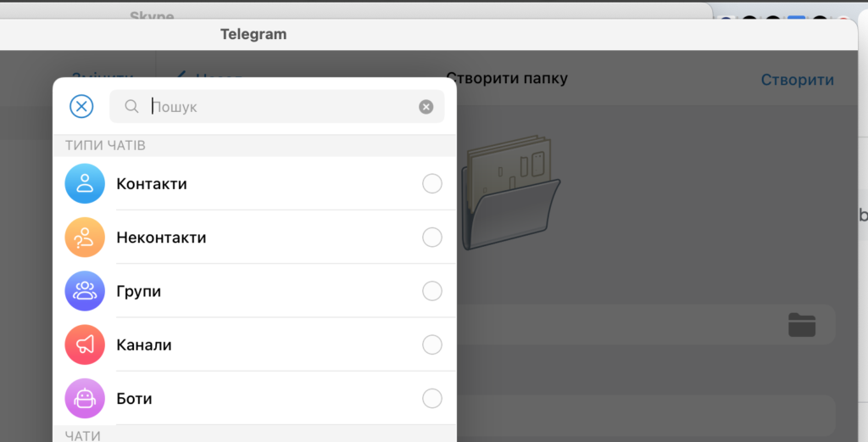Image resolution: width=868 pixels, height=442 pixels.
Task: Check the Канали radio button
Action: [432, 344]
